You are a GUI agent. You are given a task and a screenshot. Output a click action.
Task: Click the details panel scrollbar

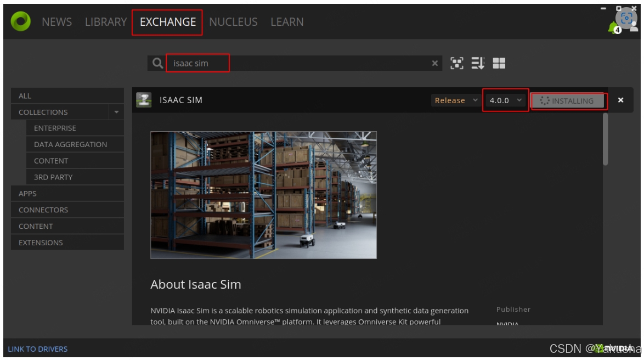(606, 139)
